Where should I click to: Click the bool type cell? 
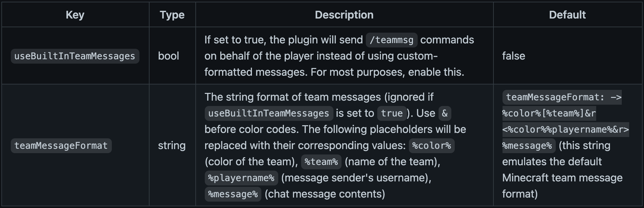(x=168, y=56)
